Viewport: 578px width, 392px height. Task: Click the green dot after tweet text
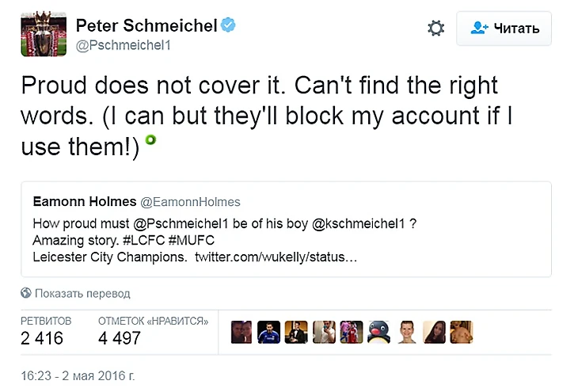150,140
